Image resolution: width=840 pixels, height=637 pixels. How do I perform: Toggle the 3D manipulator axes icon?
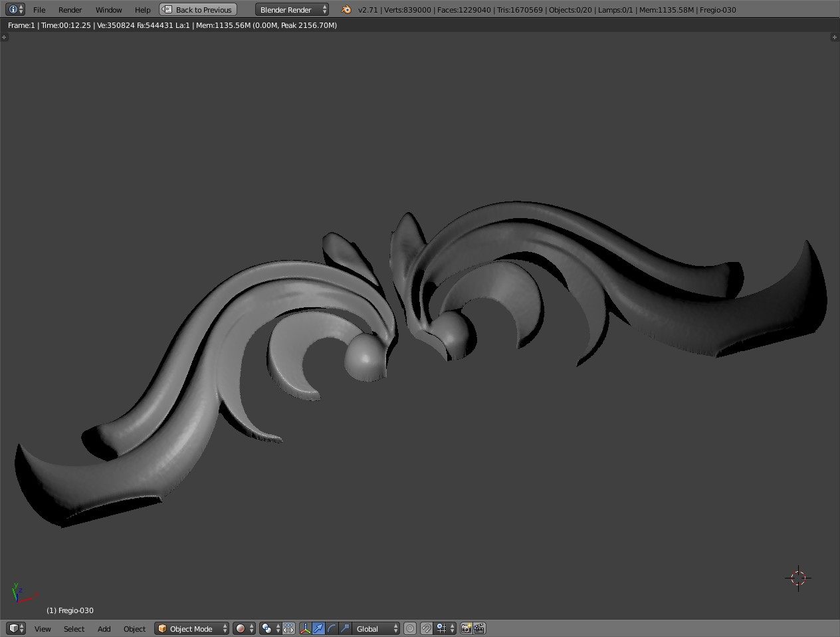tap(305, 628)
